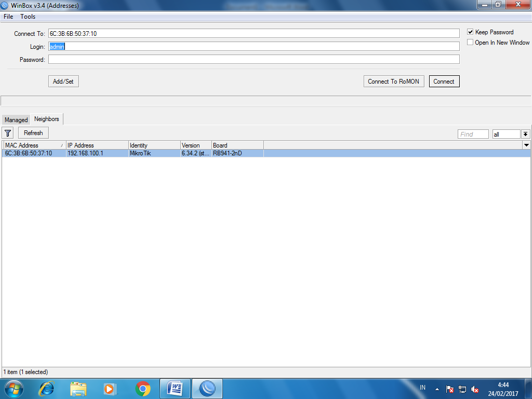
Task: Click the Password input field
Action: click(x=254, y=59)
